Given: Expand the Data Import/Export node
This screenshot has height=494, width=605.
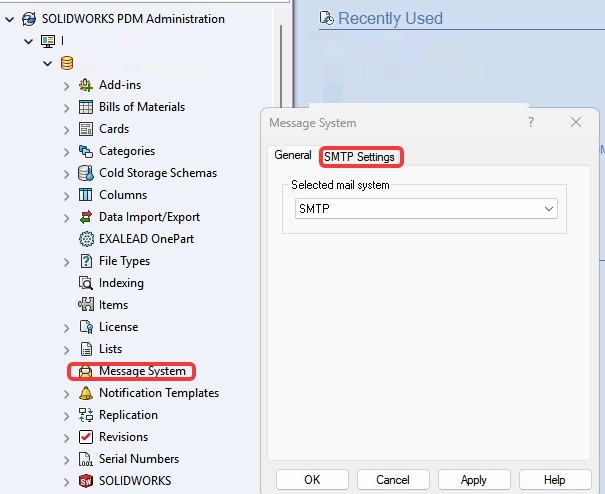Looking at the screenshot, I should coord(67,218).
